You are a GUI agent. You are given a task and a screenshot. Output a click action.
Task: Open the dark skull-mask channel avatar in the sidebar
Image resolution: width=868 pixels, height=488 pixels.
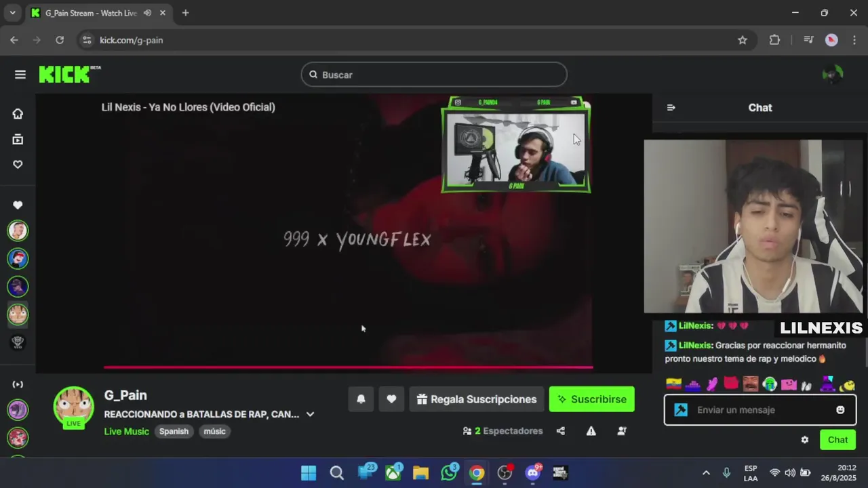(18, 342)
